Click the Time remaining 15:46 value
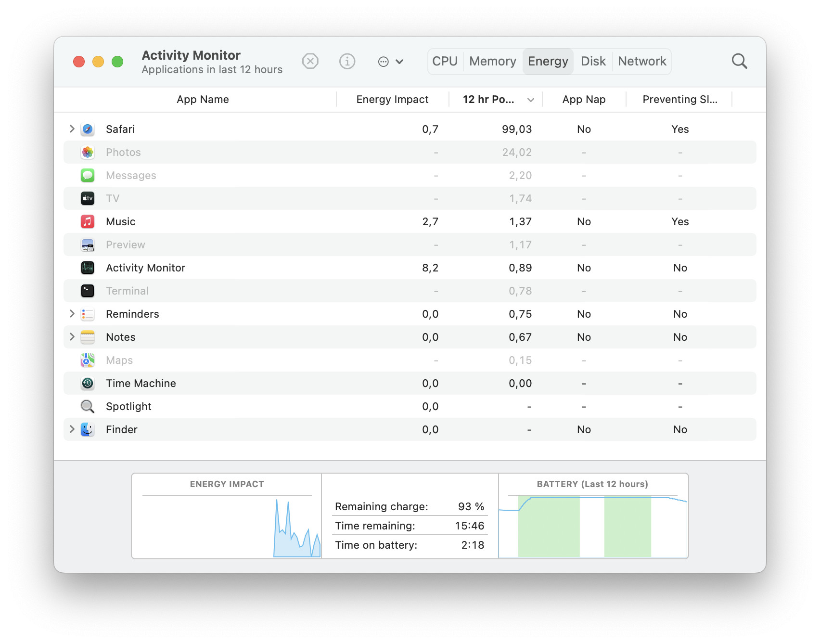This screenshot has height=644, width=820. pos(470,526)
